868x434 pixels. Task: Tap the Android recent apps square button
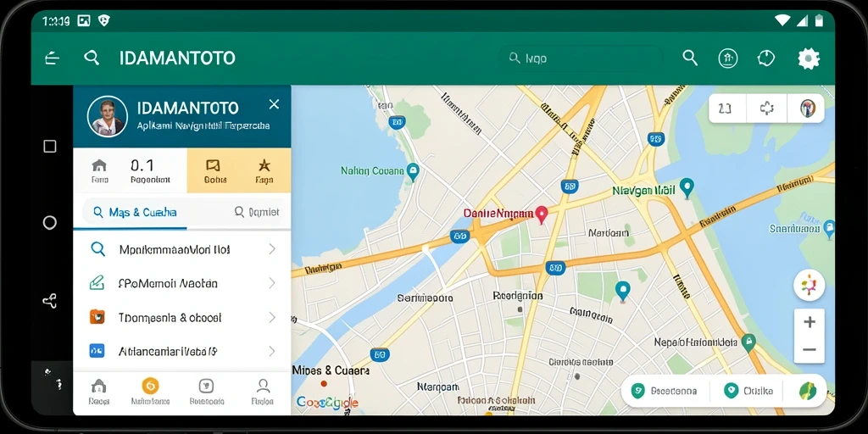[x=50, y=146]
